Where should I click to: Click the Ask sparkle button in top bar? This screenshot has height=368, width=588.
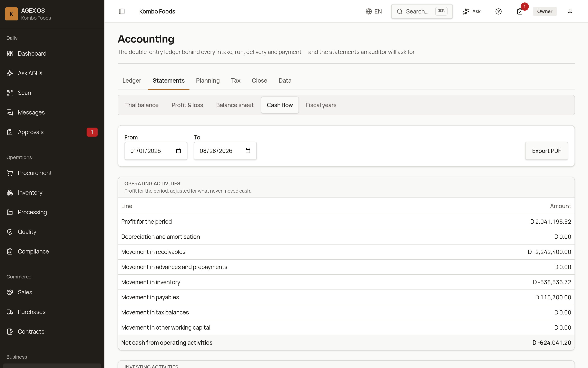(472, 11)
